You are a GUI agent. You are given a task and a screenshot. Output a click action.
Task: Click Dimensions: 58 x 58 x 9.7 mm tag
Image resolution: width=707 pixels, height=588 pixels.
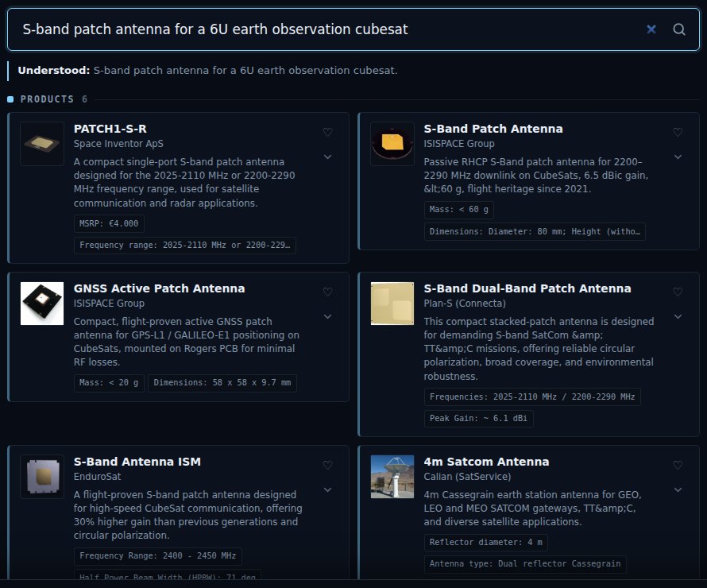(222, 383)
